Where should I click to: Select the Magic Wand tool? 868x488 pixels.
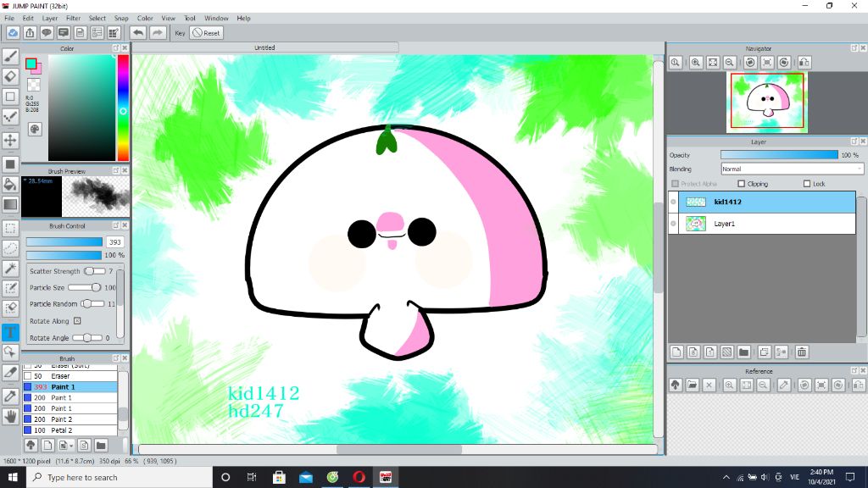(x=10, y=269)
